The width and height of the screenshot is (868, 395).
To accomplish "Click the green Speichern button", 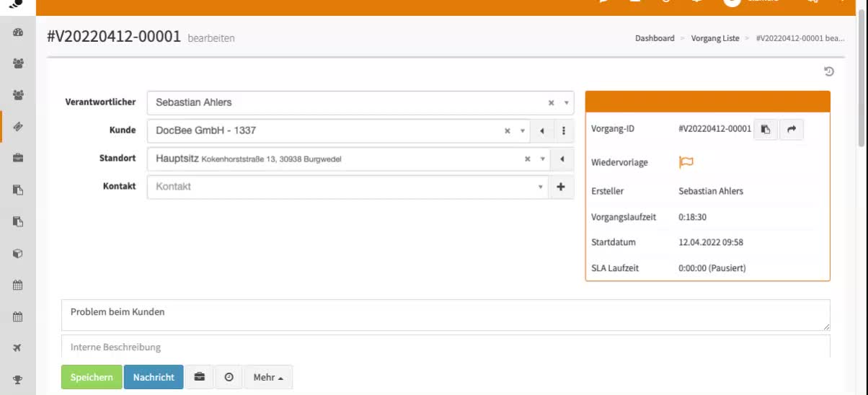I will click(92, 377).
